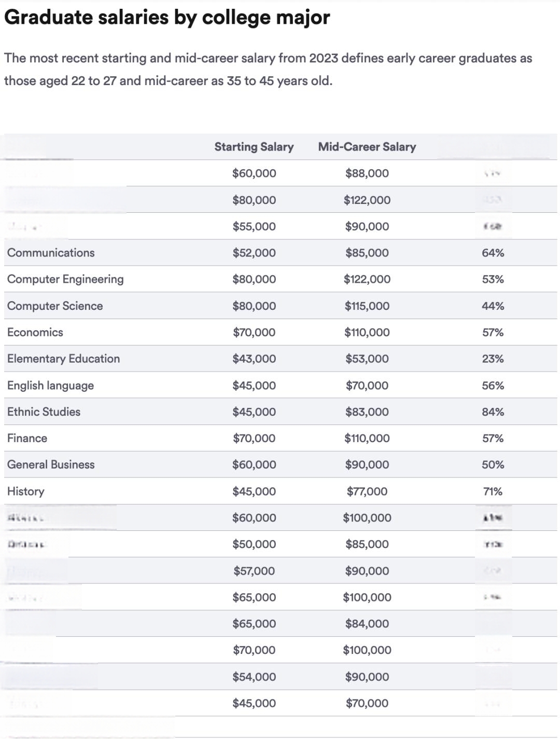The height and width of the screenshot is (739, 560).
Task: Select the Finance row label
Action: click(27, 438)
